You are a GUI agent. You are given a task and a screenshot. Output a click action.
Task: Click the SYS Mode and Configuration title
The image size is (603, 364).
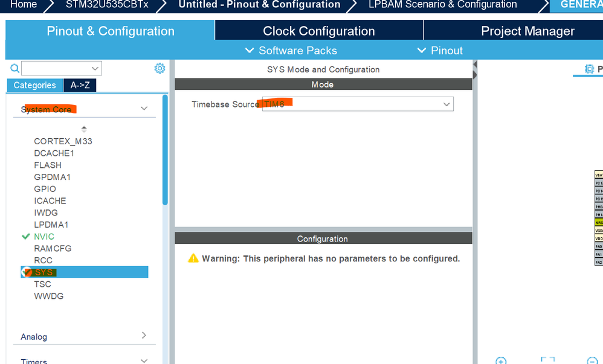pos(323,69)
